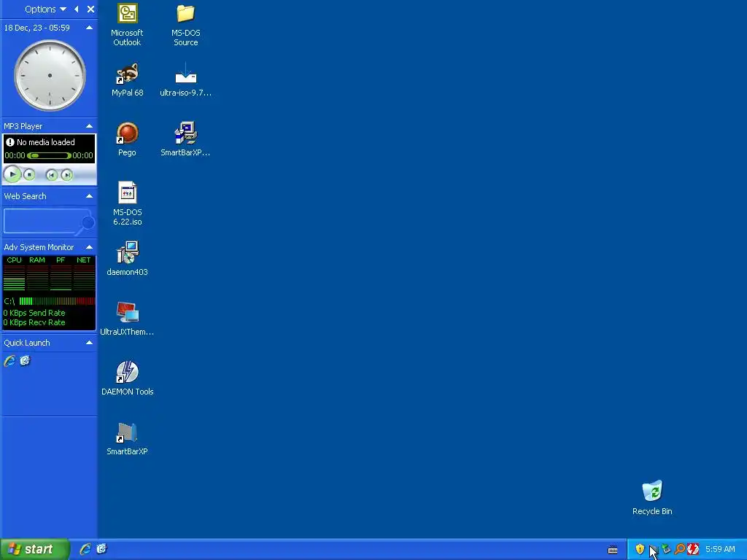Click the 5:59 AM taskbar clock
This screenshot has width=747, height=560.
(x=720, y=549)
